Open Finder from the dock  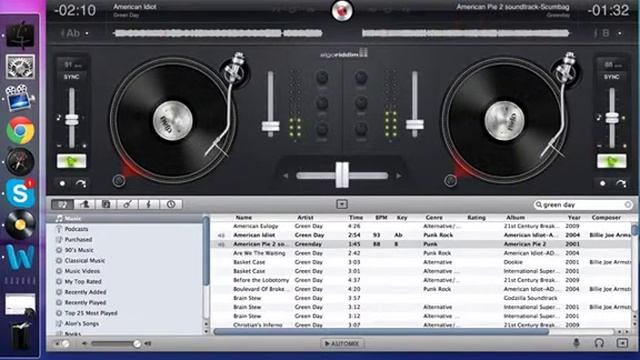point(20,35)
